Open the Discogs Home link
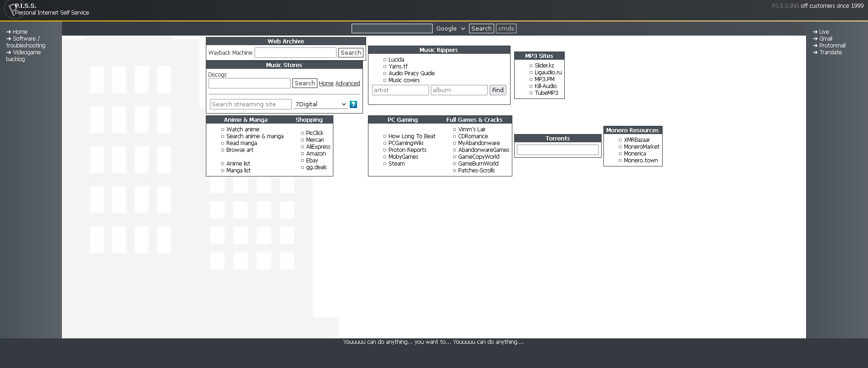This screenshot has height=368, width=868. [x=326, y=83]
